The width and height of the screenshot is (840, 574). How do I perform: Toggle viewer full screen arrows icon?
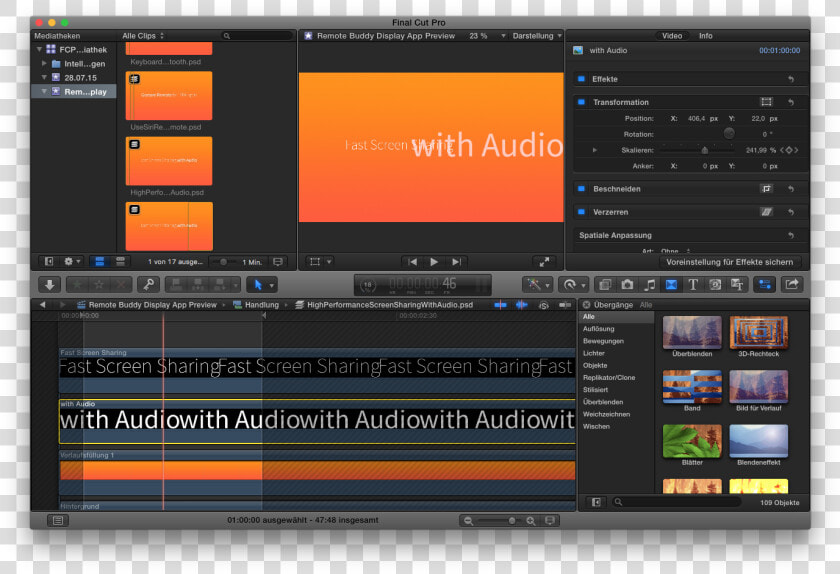pos(544,262)
